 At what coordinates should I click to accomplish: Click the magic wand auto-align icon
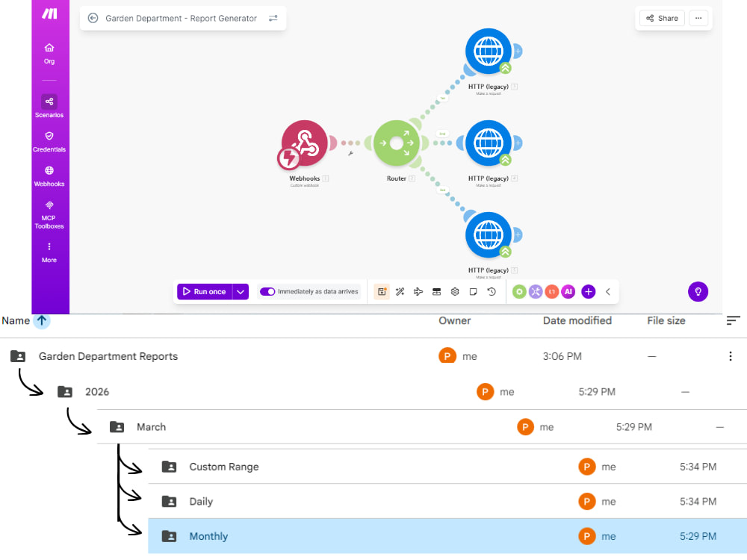pyautogui.click(x=400, y=291)
